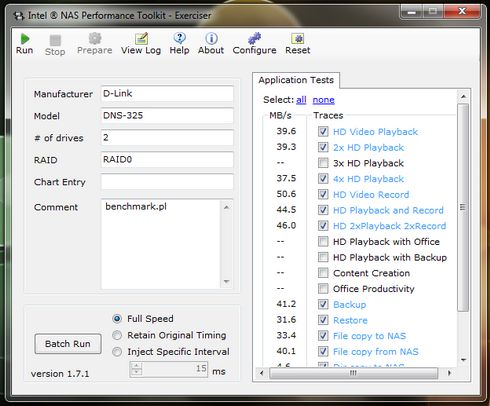
Task: Click the Reset toolbar icon
Action: pos(298,39)
